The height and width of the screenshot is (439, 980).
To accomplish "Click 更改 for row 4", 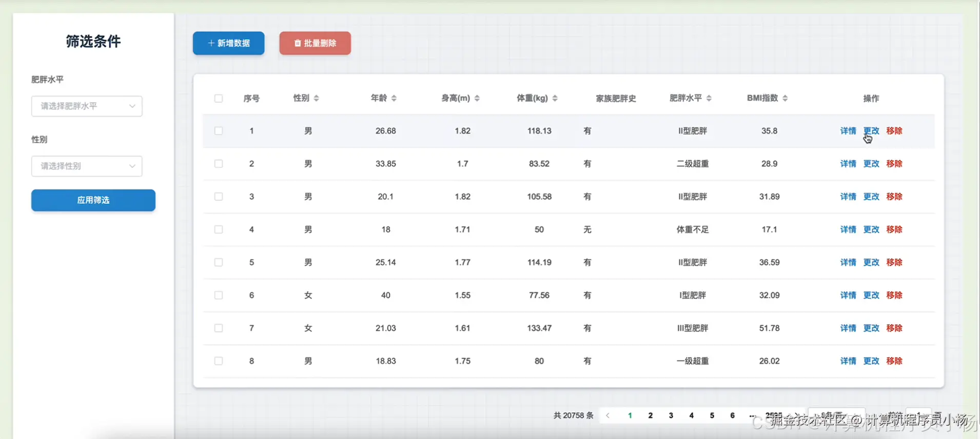I will click(871, 230).
